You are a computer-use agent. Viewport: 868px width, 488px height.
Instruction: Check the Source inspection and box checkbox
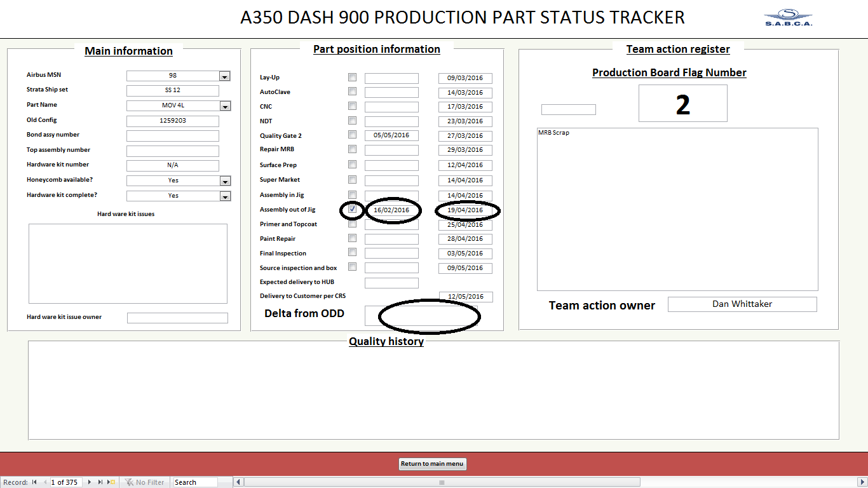point(352,267)
